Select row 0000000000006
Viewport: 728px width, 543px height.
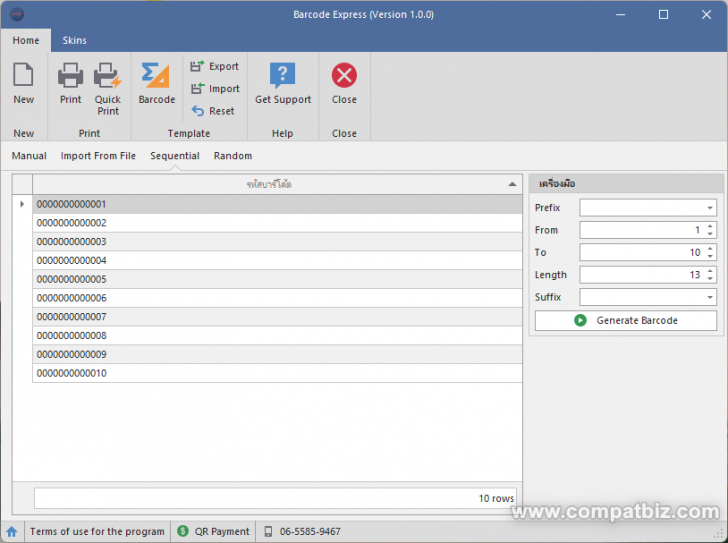click(x=277, y=298)
